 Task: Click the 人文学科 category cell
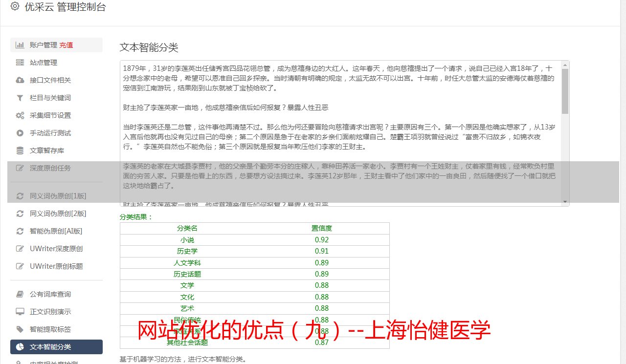(187, 263)
